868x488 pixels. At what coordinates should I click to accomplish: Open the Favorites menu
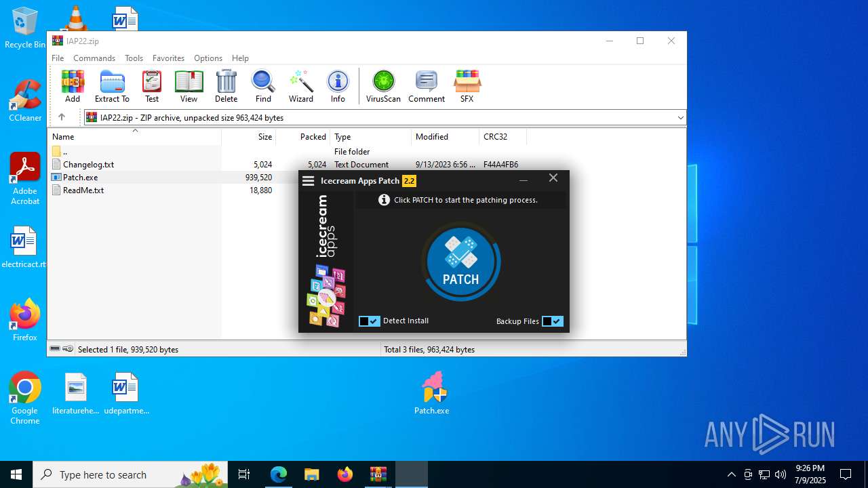point(168,58)
